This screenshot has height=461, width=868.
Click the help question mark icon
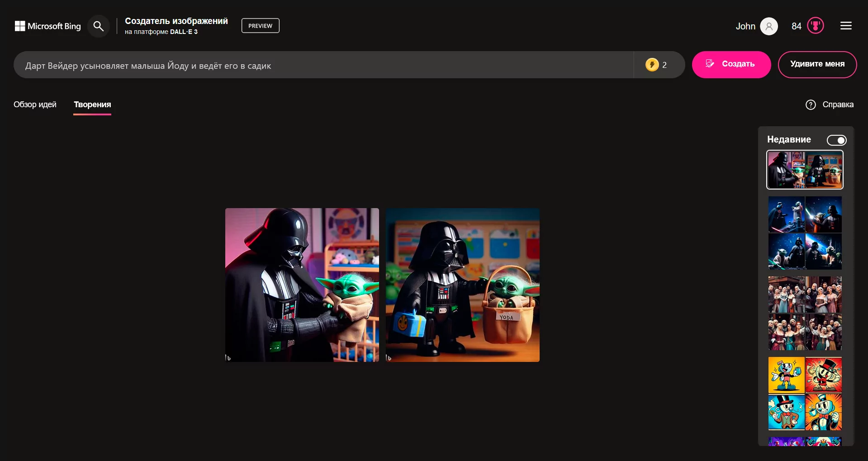coord(811,105)
